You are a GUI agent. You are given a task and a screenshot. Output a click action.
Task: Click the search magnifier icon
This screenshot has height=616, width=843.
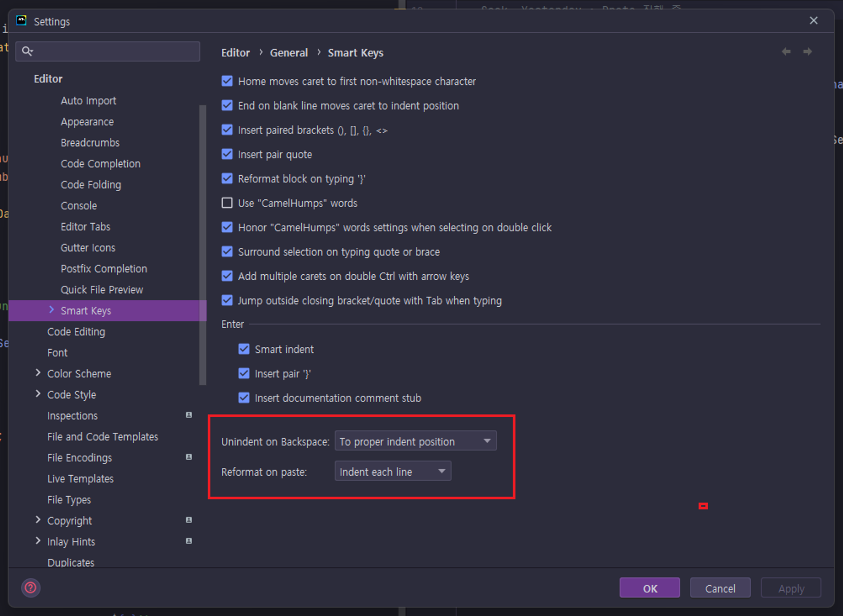(27, 51)
